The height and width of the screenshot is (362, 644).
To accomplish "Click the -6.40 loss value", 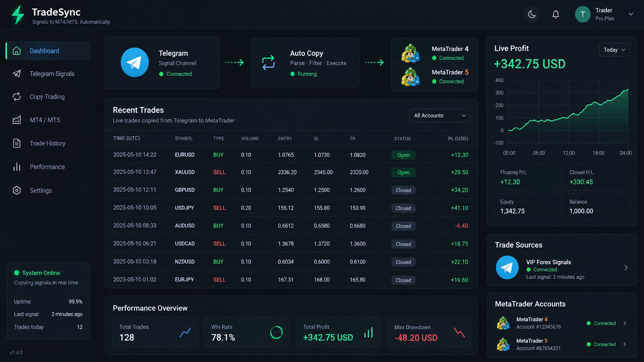I will click(461, 226).
